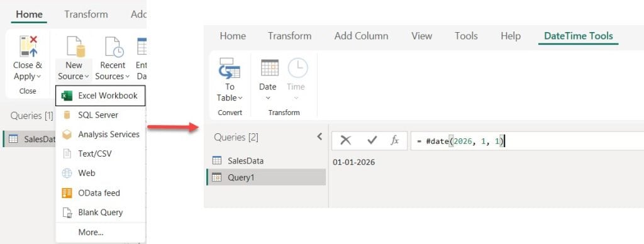644x244 pixels.
Task: Click the OData feed orange icon
Action: pos(67,192)
